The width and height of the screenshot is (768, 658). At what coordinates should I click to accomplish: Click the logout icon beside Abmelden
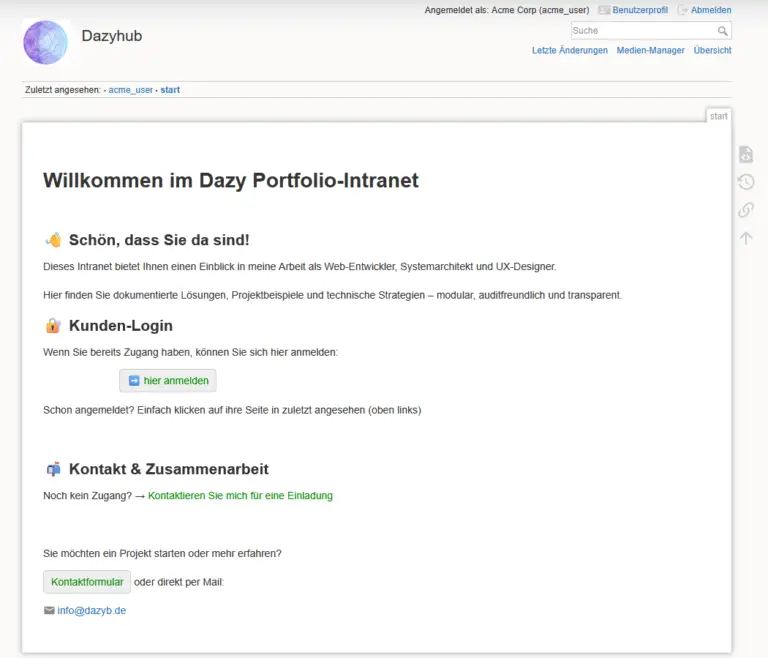coord(683,10)
